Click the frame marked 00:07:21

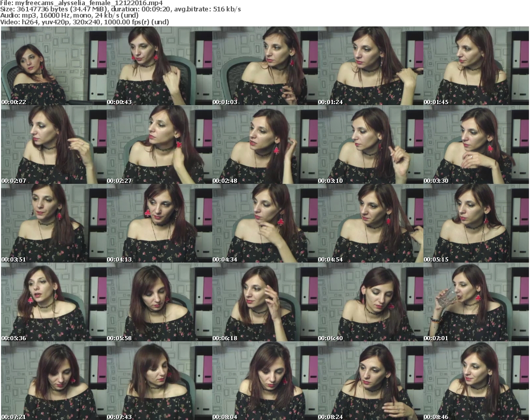[54, 381]
